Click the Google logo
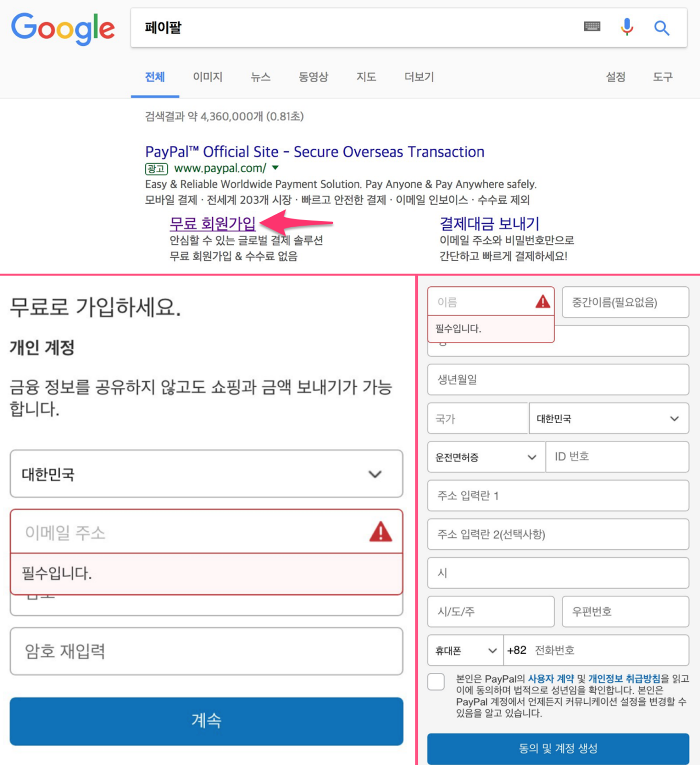 pos(63,28)
